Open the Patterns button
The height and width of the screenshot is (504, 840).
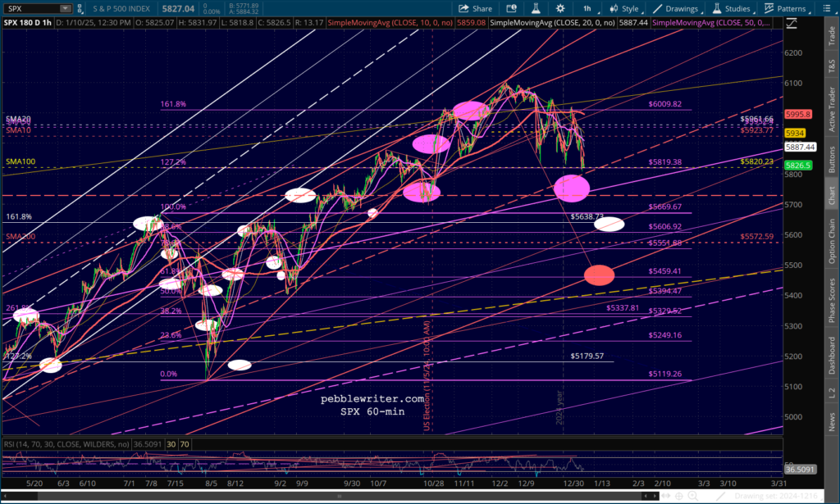pos(785,8)
